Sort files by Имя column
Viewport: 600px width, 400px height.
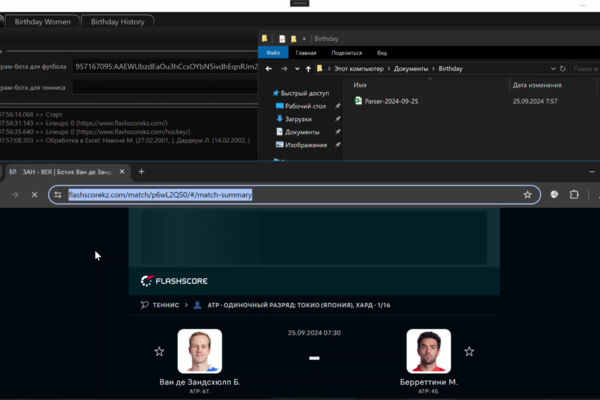(360, 85)
